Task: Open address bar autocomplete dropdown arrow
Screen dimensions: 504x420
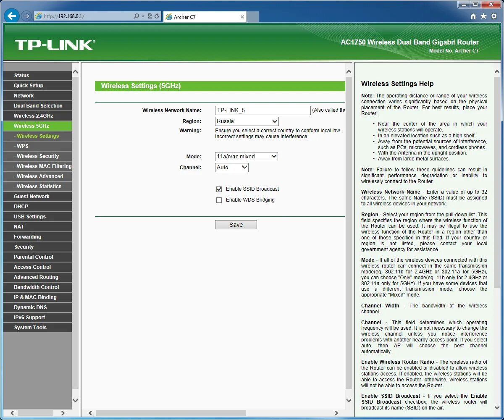Action: pyautogui.click(x=143, y=16)
